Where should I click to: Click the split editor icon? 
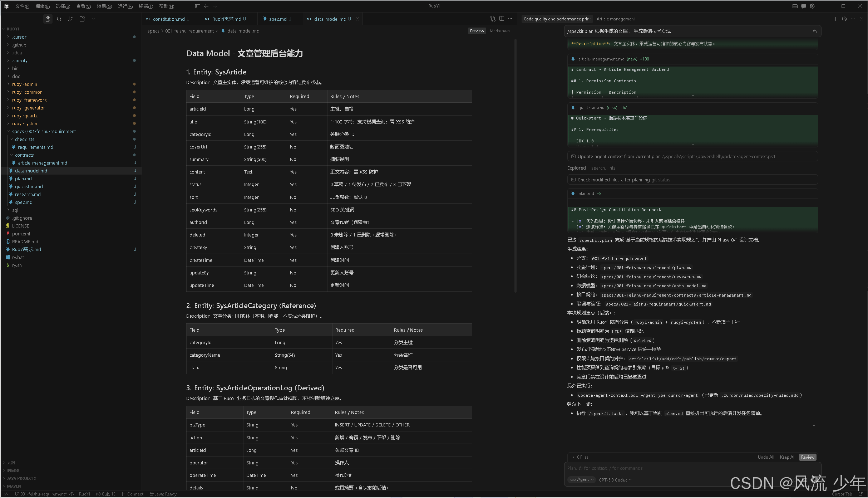(502, 19)
